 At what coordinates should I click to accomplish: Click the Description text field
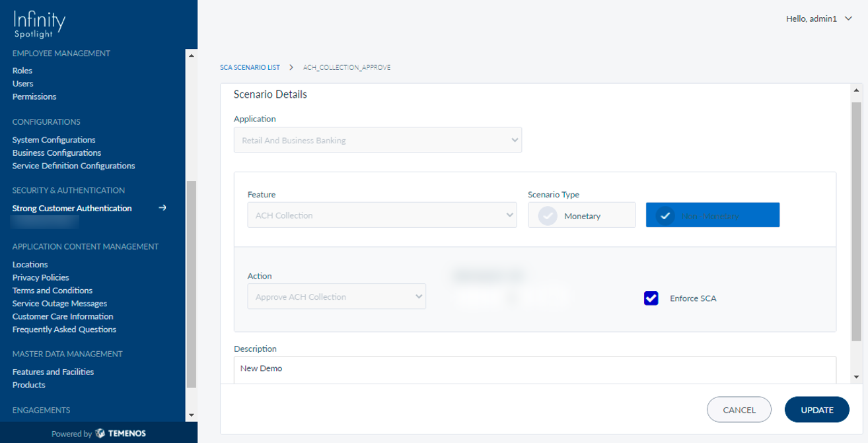(534, 368)
